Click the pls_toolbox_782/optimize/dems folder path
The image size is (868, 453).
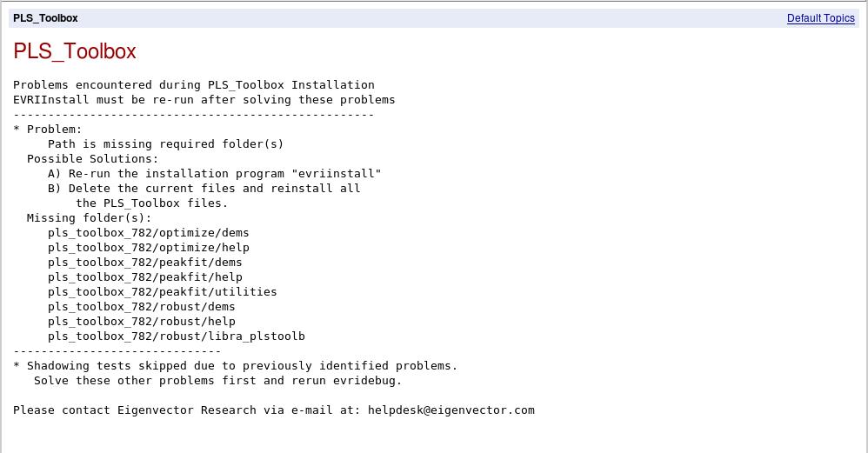click(x=149, y=233)
